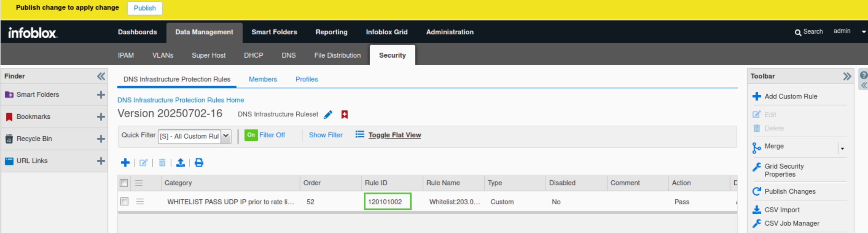Open the Merge dropdown arrow
868x233 pixels.
(x=842, y=148)
